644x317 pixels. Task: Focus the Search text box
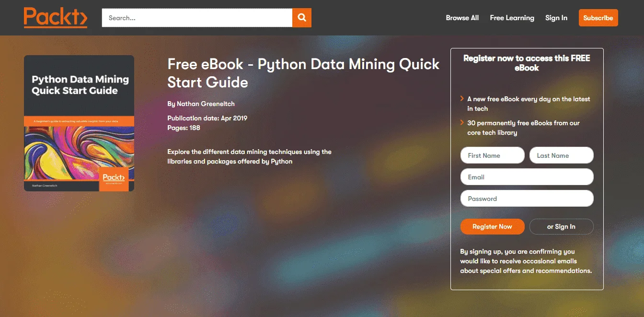(197, 18)
